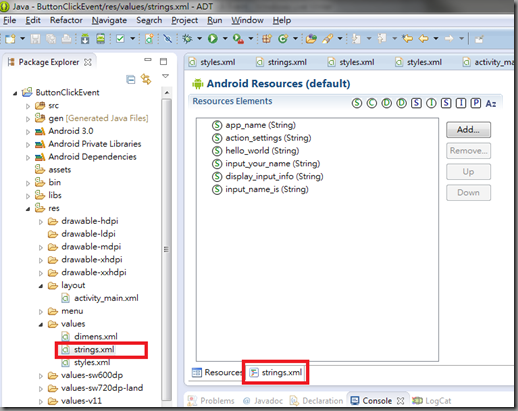Toggle the P Plurals resource filter
The width and height of the screenshot is (518, 411).
(x=476, y=103)
